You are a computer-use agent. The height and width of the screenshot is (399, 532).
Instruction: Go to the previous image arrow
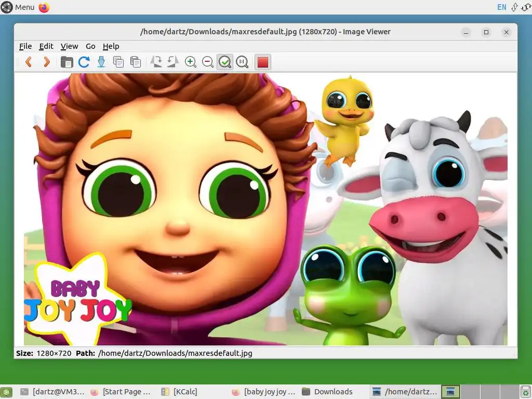click(29, 62)
